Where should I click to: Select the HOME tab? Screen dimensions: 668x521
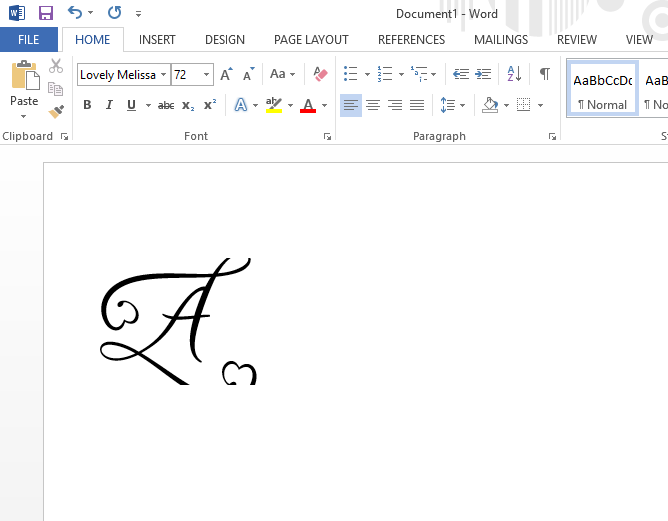tap(92, 40)
